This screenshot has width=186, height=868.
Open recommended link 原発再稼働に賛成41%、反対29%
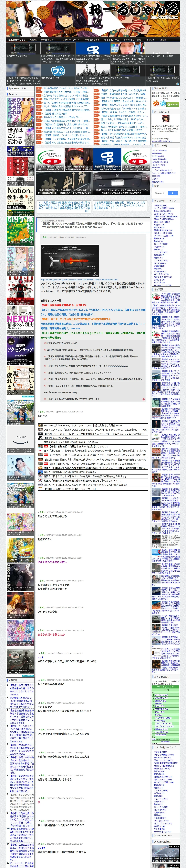coord(64,305)
